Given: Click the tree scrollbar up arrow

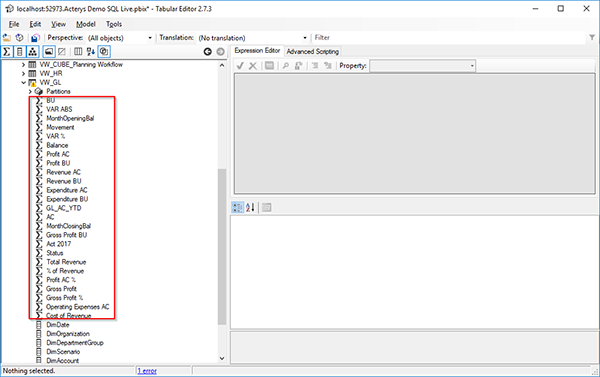Looking at the screenshot, I should (222, 65).
